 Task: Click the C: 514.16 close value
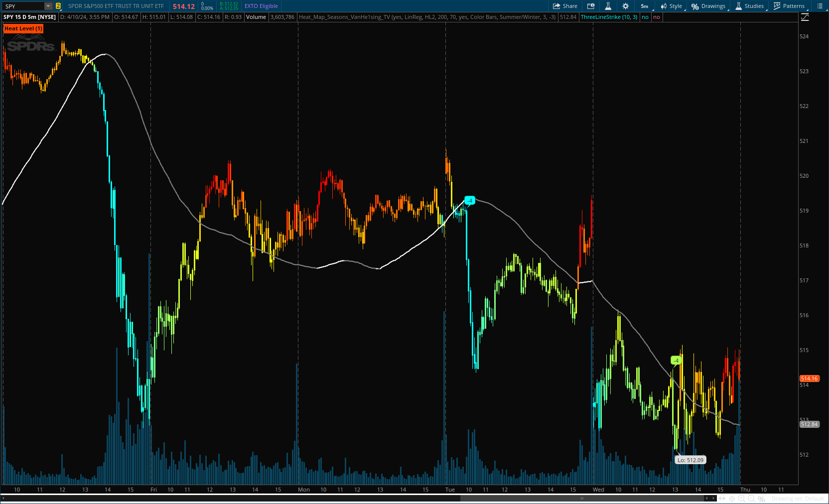[x=209, y=17]
